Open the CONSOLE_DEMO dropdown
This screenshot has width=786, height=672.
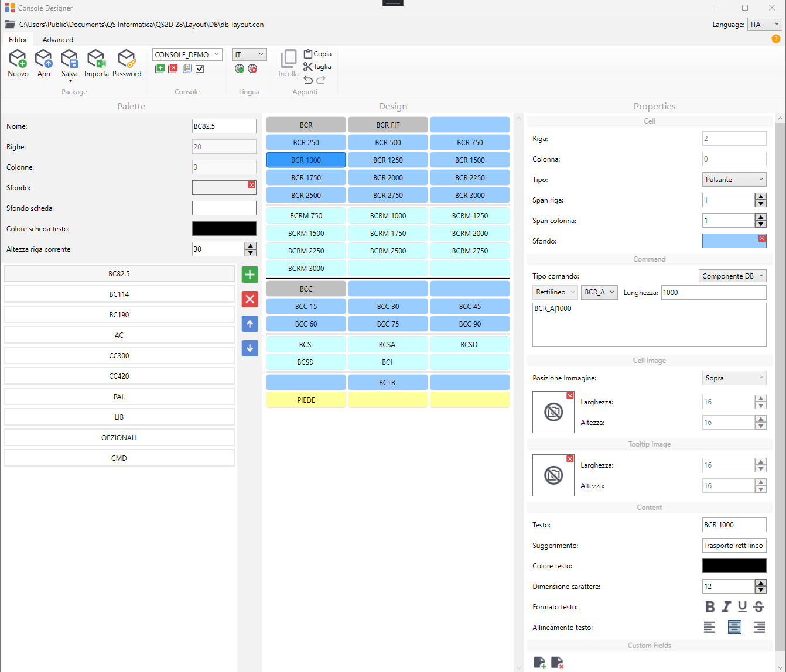[x=187, y=54]
